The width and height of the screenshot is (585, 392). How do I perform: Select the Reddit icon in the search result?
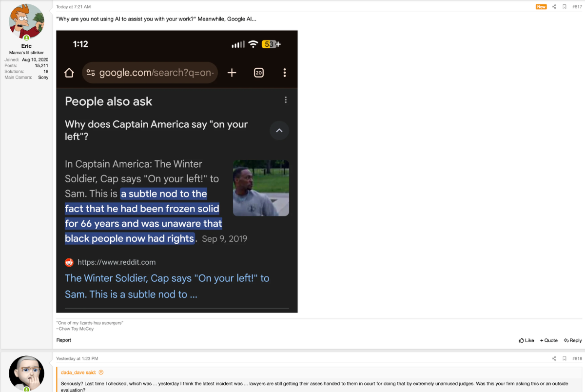click(x=69, y=262)
